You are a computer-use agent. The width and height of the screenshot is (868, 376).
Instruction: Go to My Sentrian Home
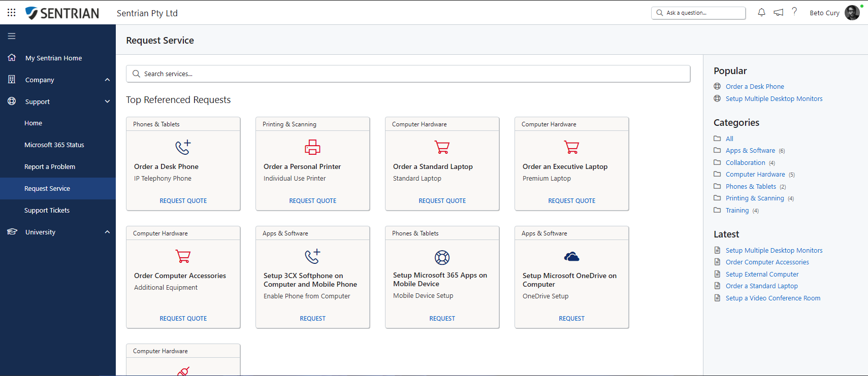pos(53,58)
